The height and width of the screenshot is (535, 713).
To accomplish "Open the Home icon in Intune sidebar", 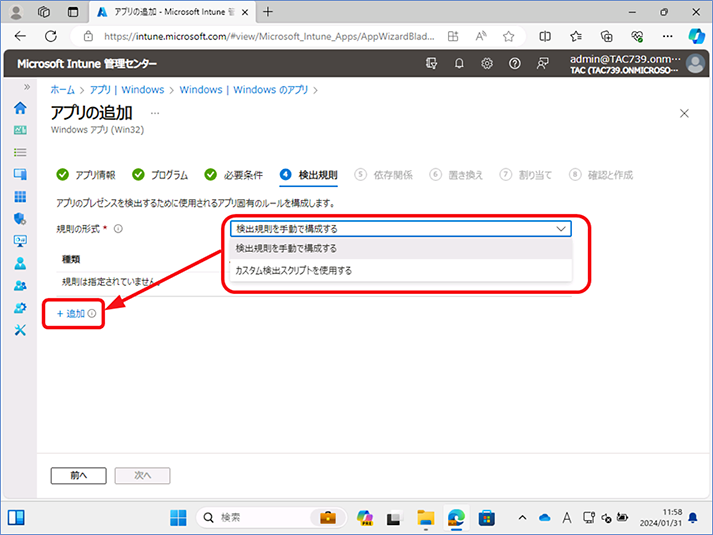I will coord(20,108).
